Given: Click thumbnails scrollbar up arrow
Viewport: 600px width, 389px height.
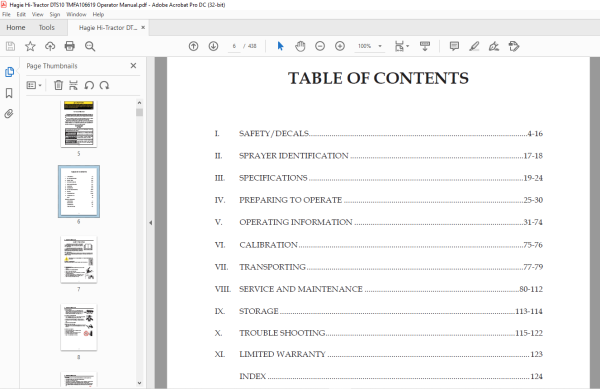Looking at the screenshot, I should point(139,103).
